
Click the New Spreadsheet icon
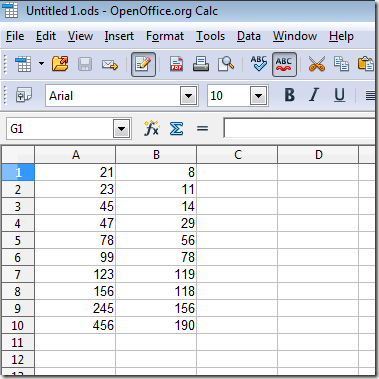23,64
